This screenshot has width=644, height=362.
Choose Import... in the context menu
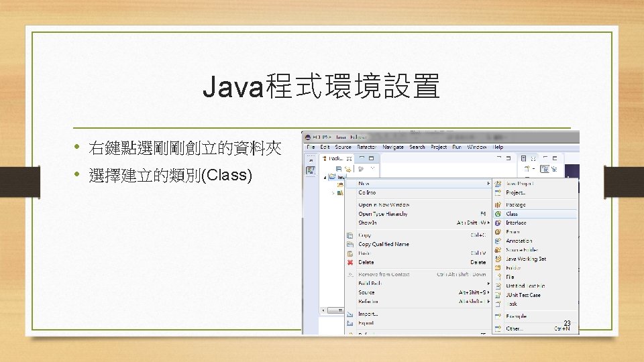(418, 314)
